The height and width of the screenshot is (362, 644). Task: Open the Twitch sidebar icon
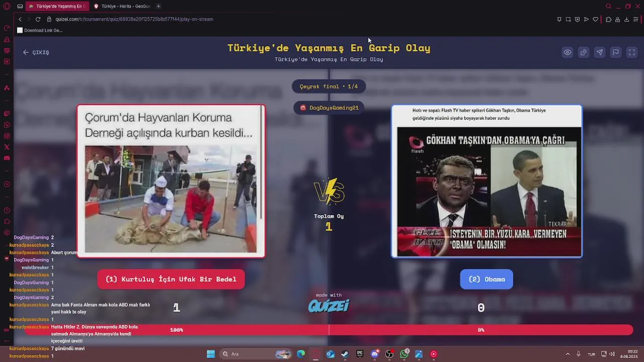[x=7, y=114]
